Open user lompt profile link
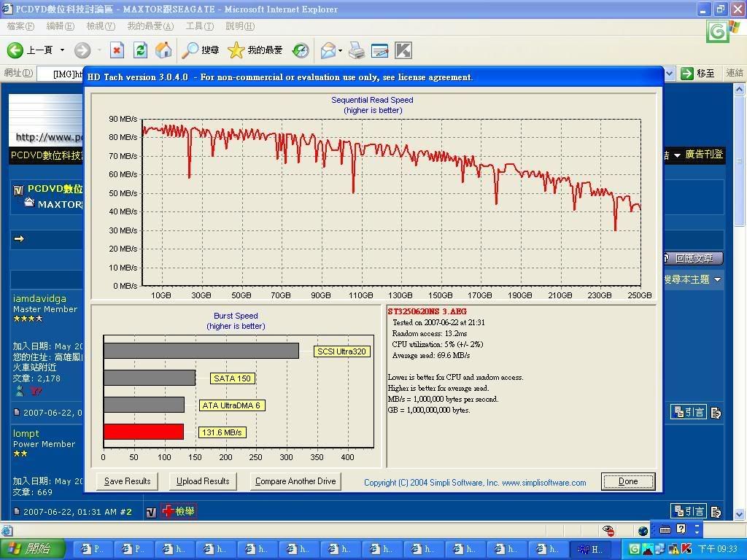Screen dimensions: 747x560 click(26, 433)
